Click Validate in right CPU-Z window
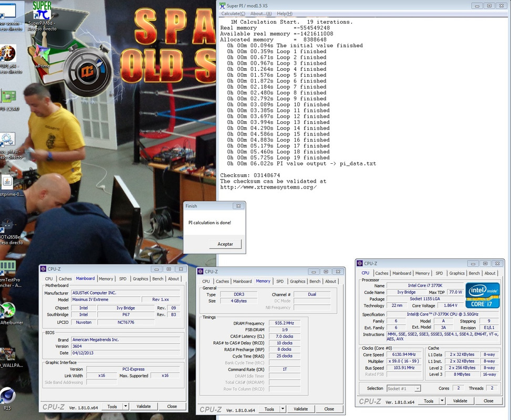511x420 pixels. [460, 401]
